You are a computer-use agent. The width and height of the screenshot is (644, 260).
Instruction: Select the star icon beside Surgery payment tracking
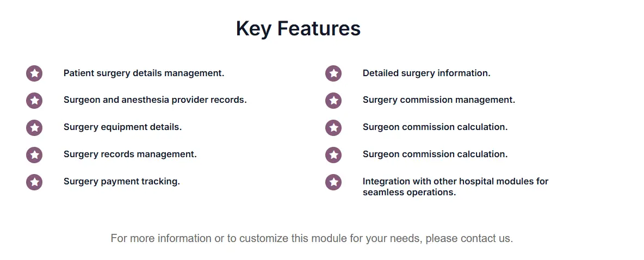pos(34,182)
